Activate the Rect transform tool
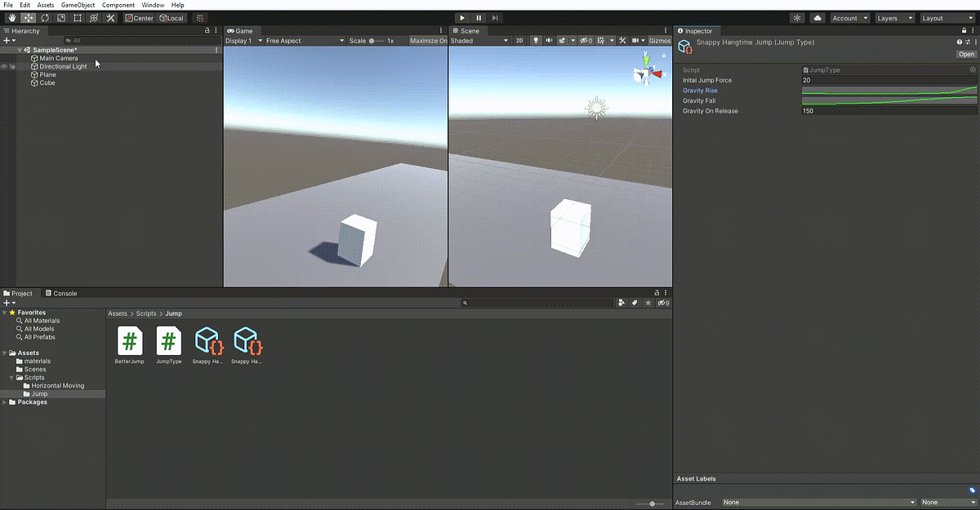Viewport: 980px width, 510px height. [x=78, y=17]
